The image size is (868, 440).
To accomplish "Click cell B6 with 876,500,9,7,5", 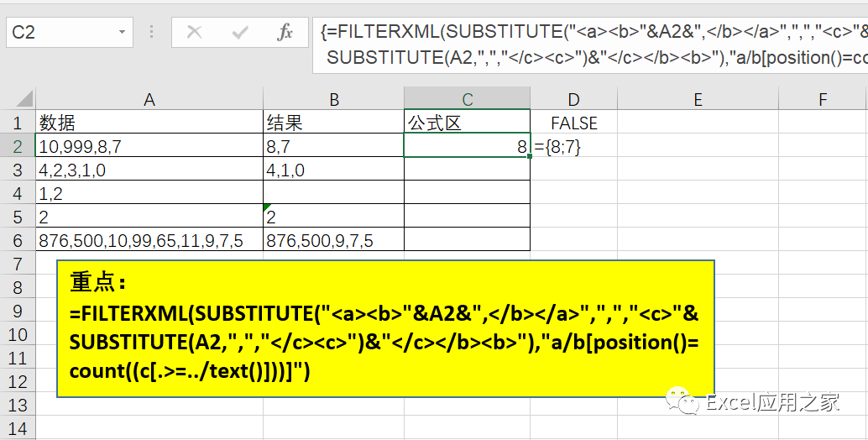I will click(334, 239).
